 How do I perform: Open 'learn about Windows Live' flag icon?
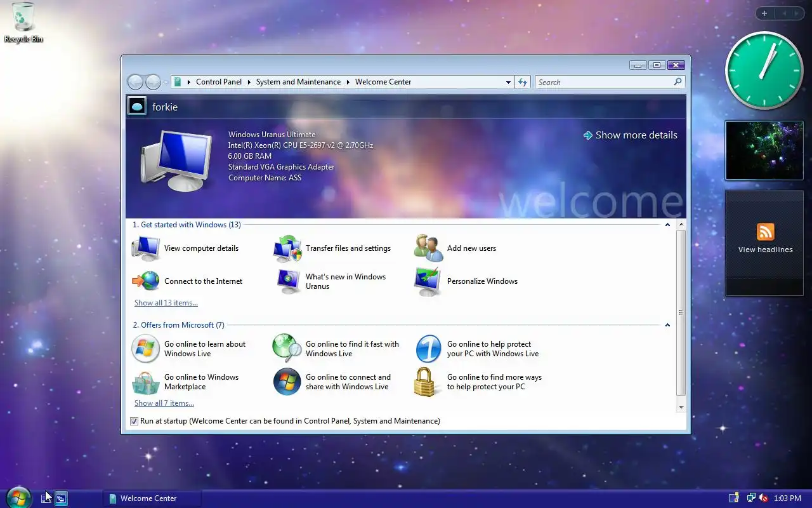145,349
